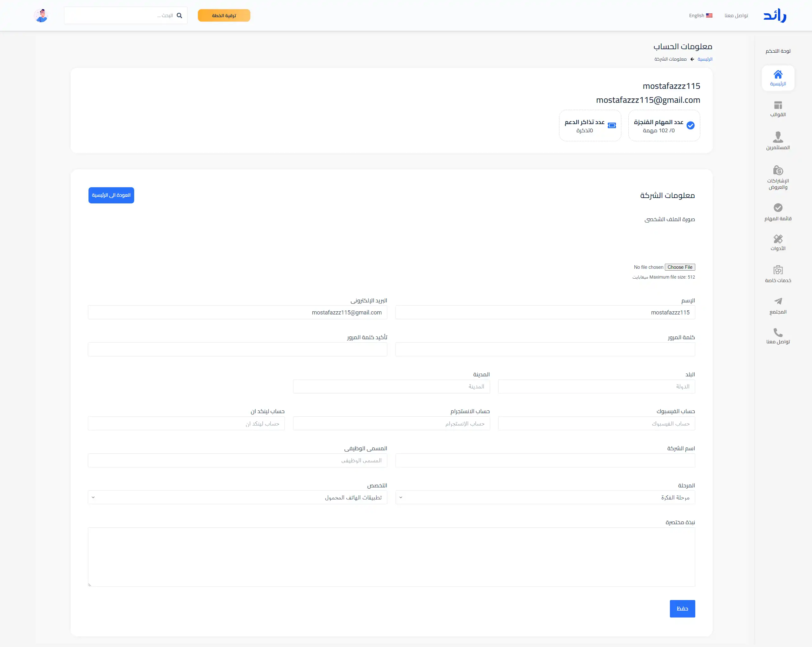Image resolution: width=812 pixels, height=647 pixels.
Task: Click the search magnifier icon
Action: 179,16
